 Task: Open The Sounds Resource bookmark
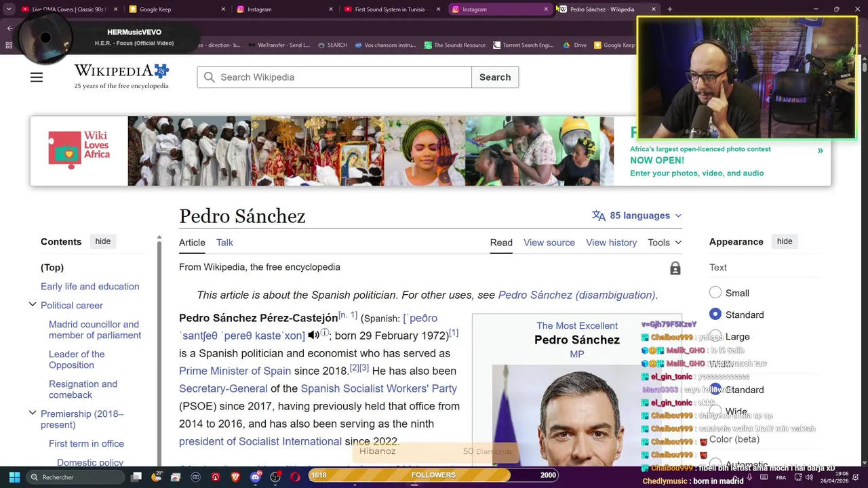tap(455, 45)
